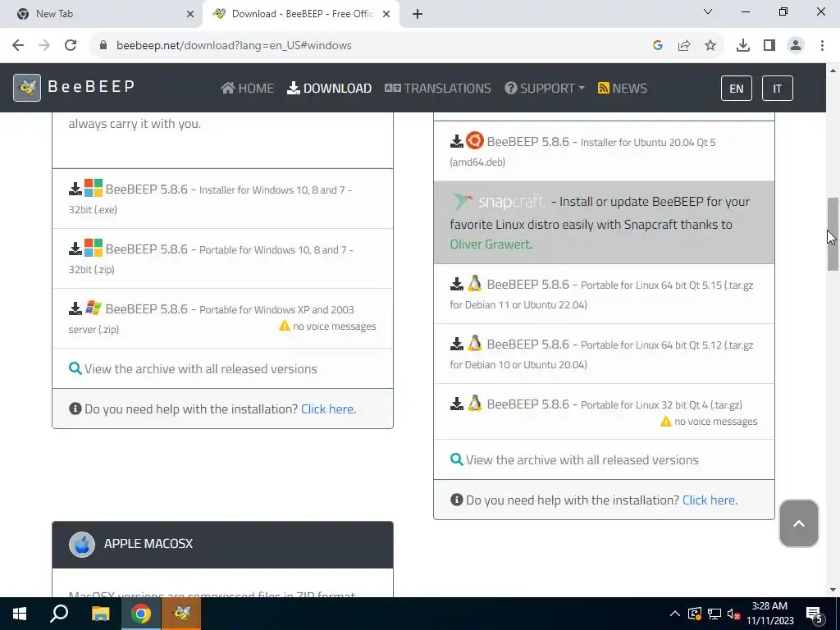Screen dimensions: 840x630
Task: Download Portable Linux 64 bit Qt 5.15
Action: pos(604,294)
